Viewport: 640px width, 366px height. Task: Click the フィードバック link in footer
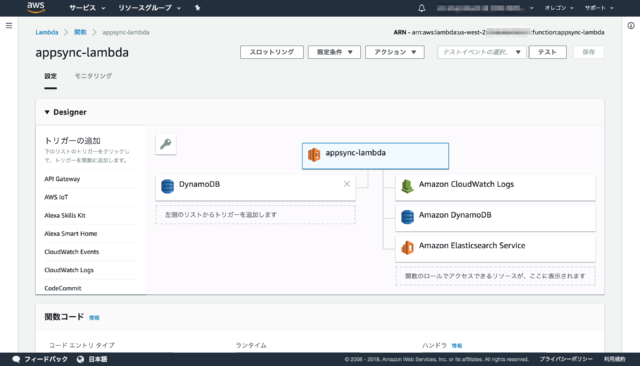(46, 359)
